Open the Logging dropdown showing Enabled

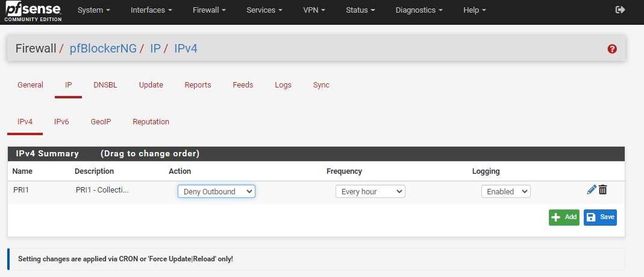(505, 191)
